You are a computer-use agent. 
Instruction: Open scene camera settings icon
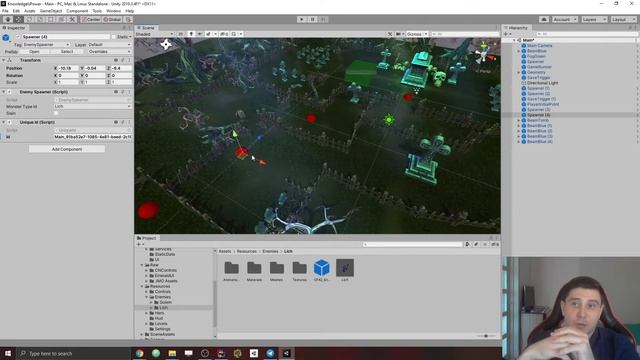pos(398,34)
